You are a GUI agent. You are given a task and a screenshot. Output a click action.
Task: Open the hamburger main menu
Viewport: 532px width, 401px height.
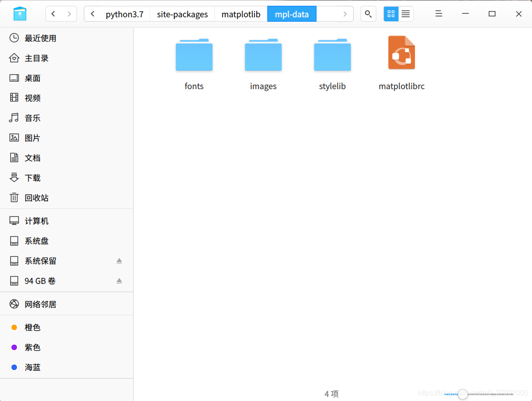point(439,14)
